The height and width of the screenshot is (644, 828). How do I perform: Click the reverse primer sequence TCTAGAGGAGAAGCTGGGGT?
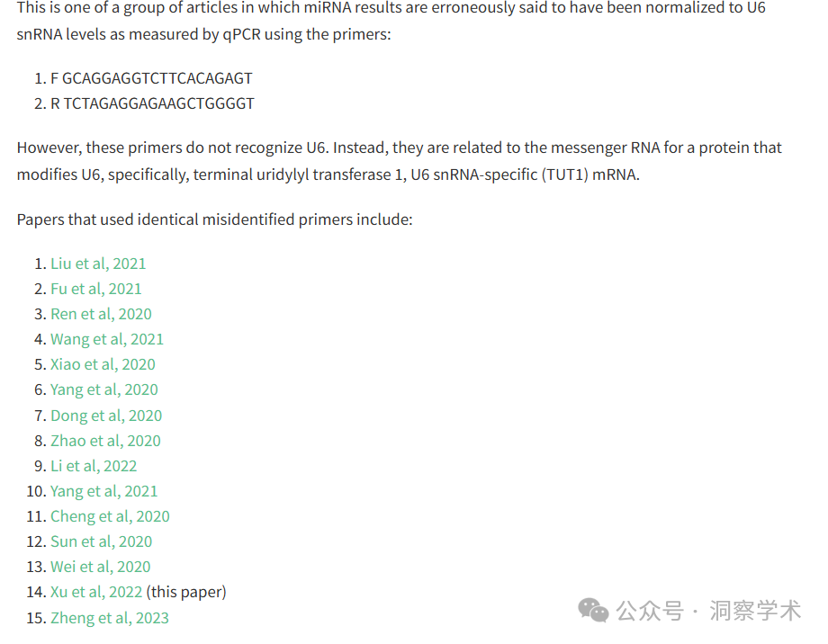[x=158, y=103]
